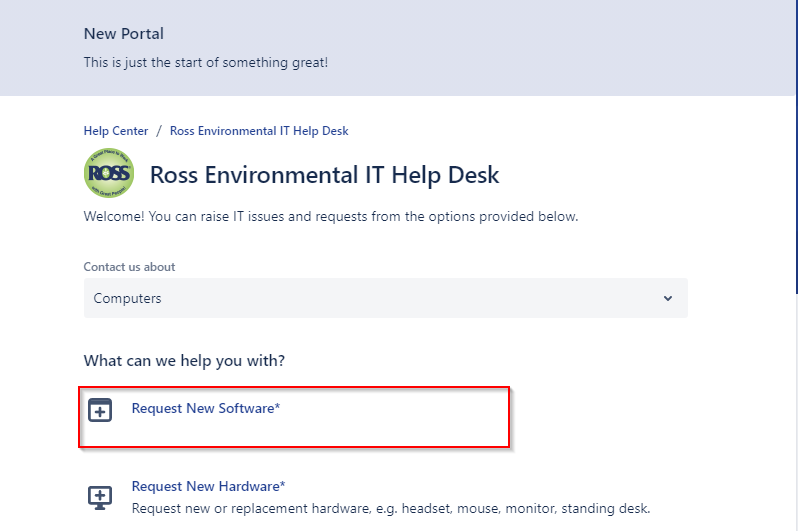The image size is (798, 531).
Task: Open the Computers dropdown chevron
Action: coord(668,298)
